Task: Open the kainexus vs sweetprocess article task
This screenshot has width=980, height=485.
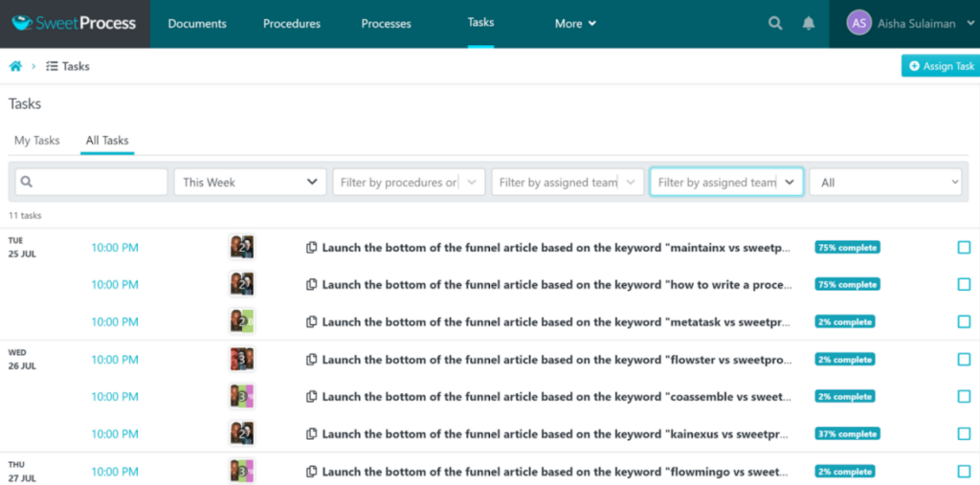Action: pyautogui.click(x=557, y=433)
